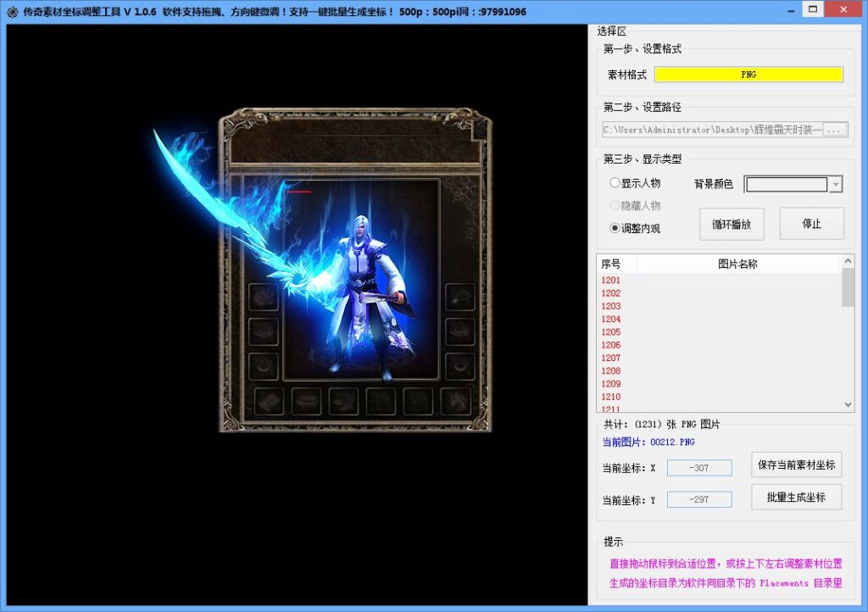Click the close corner of the equipment panel

480,128
